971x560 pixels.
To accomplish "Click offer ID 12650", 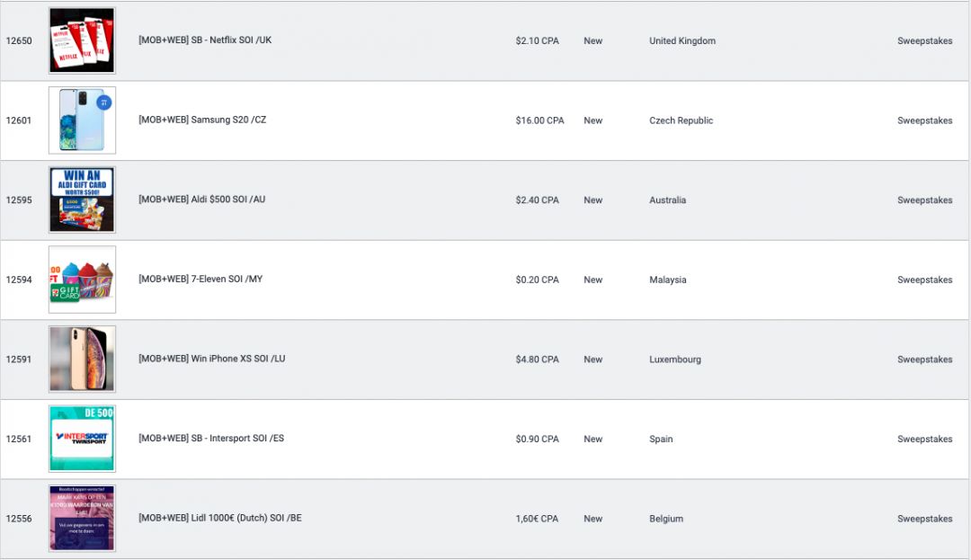I will tap(19, 41).
